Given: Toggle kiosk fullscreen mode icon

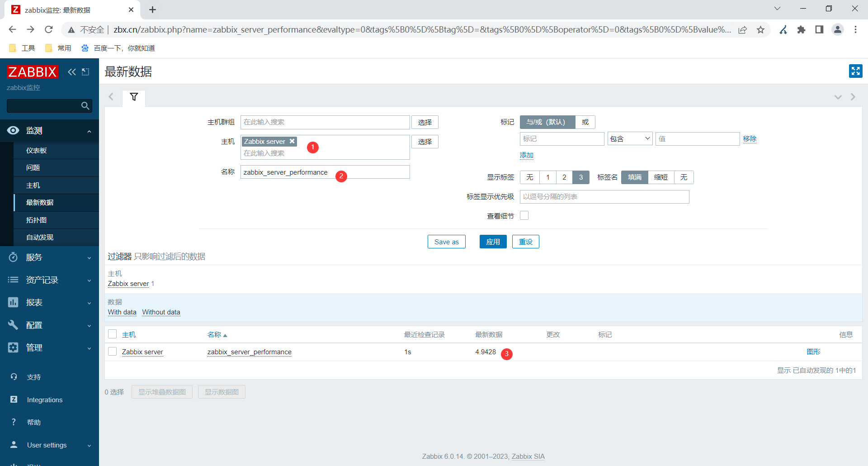Looking at the screenshot, I should point(855,71).
